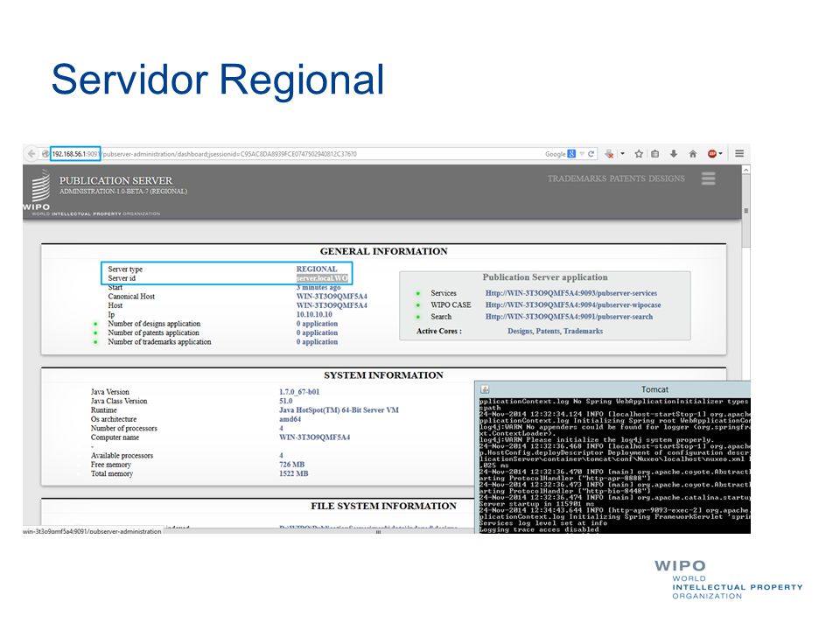Click the Tomcat window title bar icon
840x630 pixels.
click(x=484, y=389)
